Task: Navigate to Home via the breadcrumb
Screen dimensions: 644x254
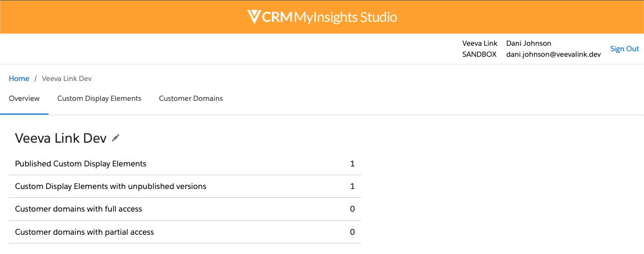Action: click(19, 79)
